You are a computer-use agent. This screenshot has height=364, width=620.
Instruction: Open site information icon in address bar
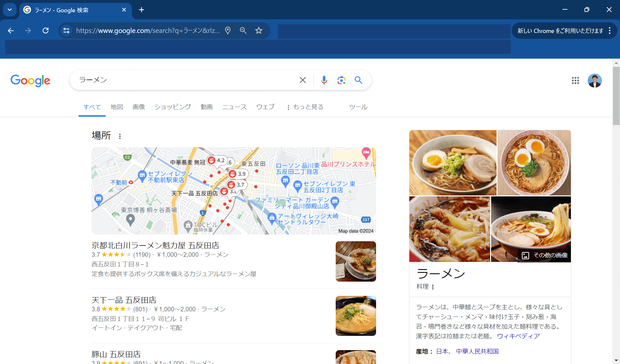67,31
